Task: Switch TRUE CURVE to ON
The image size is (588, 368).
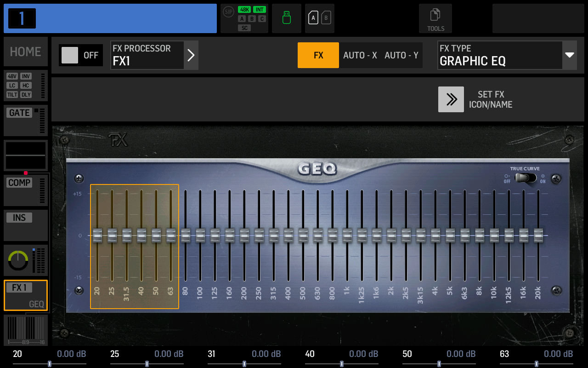Action: click(531, 178)
